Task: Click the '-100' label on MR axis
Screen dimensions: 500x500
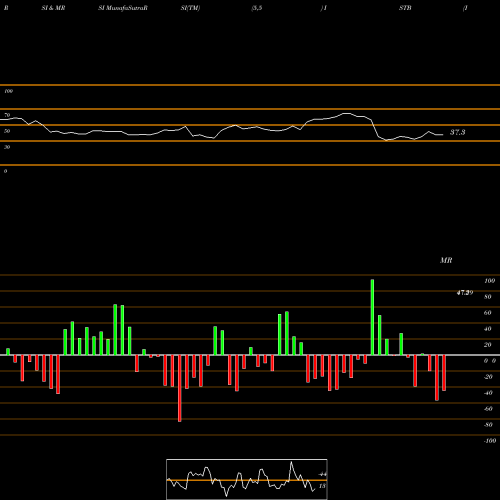Action: (x=490, y=441)
